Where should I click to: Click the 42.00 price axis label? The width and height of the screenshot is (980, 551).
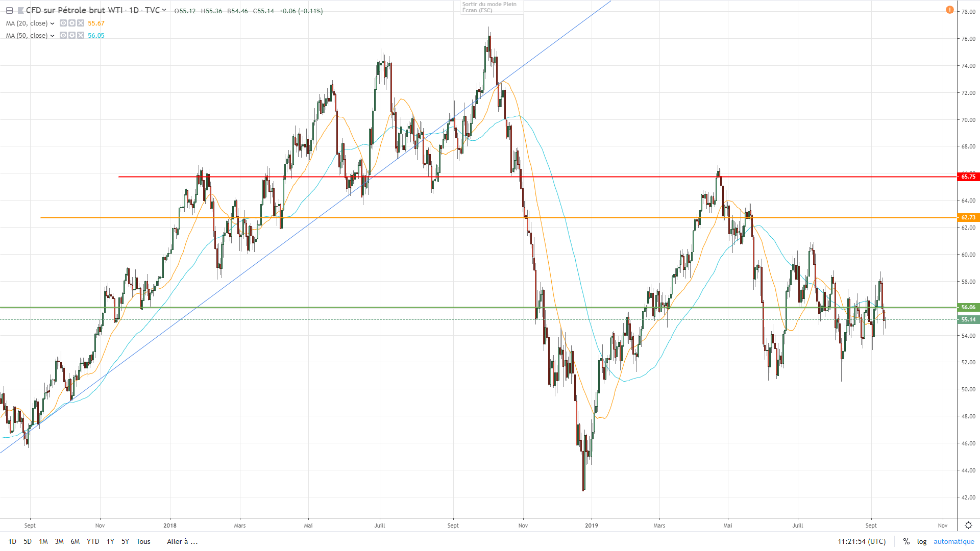968,497
